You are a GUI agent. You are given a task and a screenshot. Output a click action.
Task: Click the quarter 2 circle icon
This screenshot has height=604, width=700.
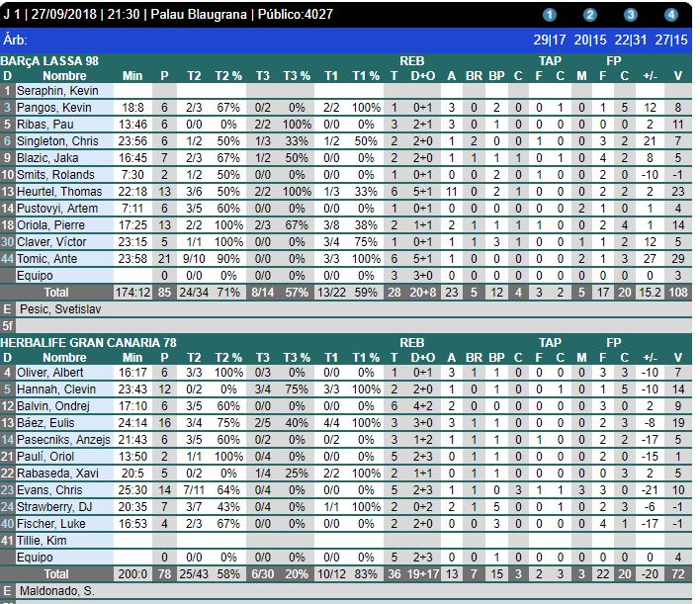click(590, 15)
